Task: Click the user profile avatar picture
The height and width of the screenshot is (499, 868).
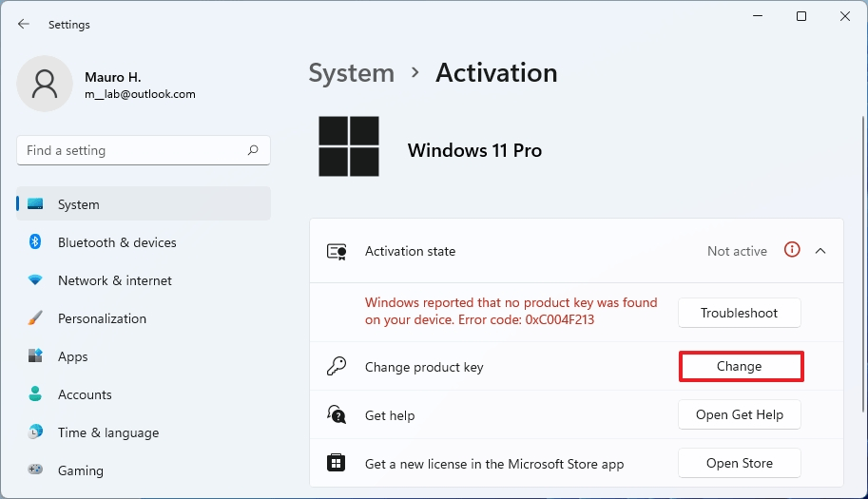Action: coord(45,84)
